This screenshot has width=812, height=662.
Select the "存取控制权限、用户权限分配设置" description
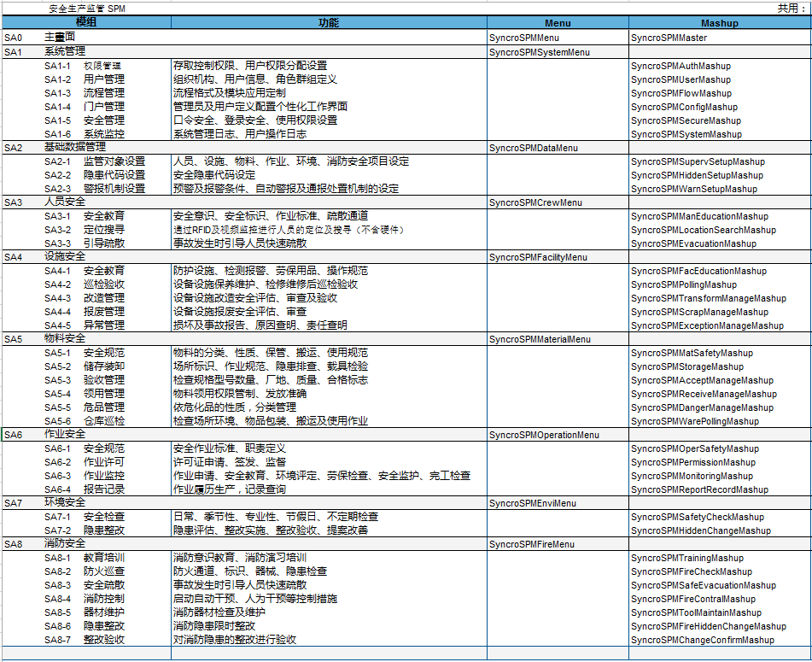click(x=250, y=65)
